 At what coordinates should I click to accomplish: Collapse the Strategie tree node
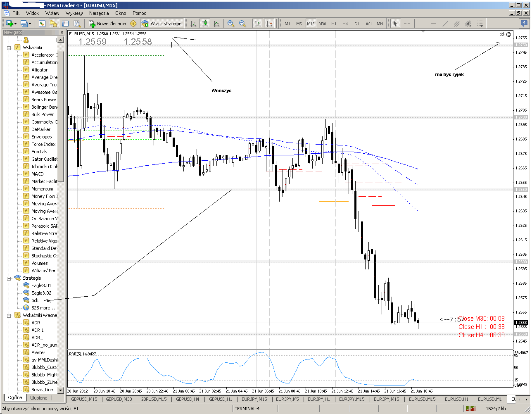point(9,278)
